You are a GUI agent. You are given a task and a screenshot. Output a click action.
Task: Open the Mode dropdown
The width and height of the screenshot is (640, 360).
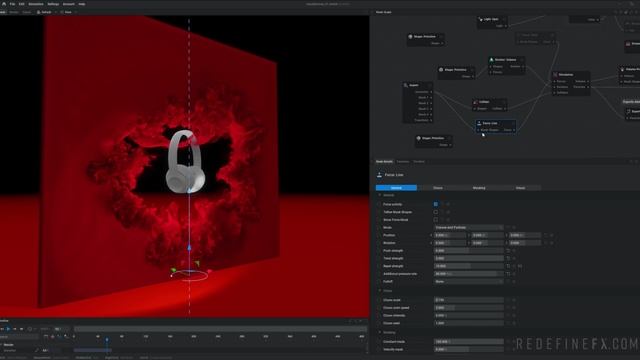pyautogui.click(x=469, y=227)
